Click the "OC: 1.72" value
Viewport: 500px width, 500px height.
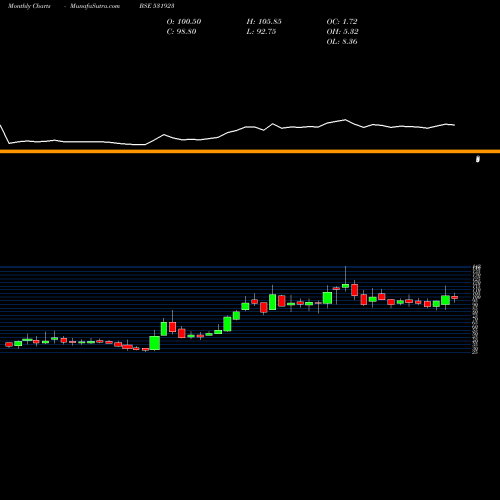coord(342,22)
